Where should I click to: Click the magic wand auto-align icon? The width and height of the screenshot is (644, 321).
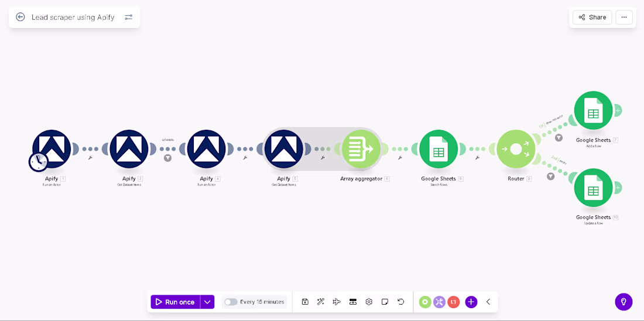[321, 302]
